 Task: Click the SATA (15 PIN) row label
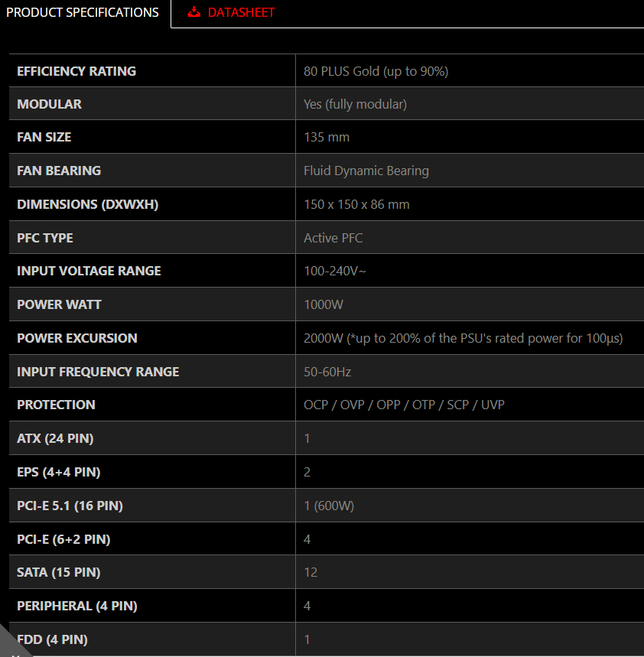coord(59,572)
